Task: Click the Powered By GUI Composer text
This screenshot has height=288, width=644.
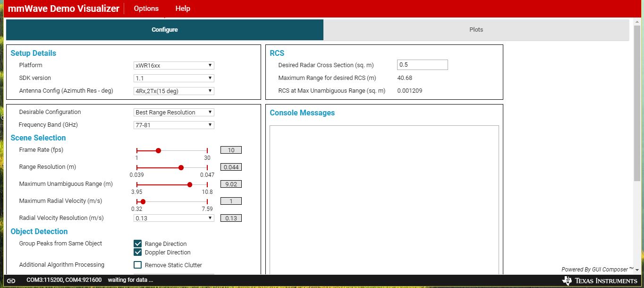Action: pyautogui.click(x=598, y=269)
